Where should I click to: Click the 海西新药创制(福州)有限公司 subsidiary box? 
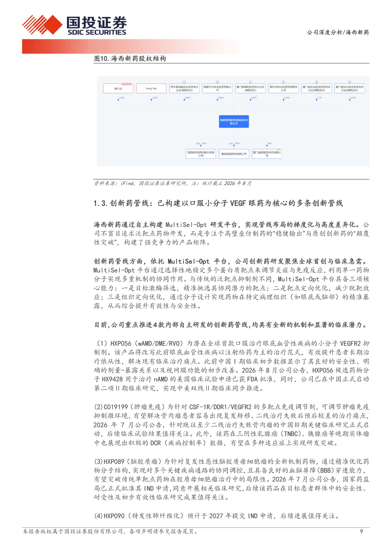coord(201,154)
